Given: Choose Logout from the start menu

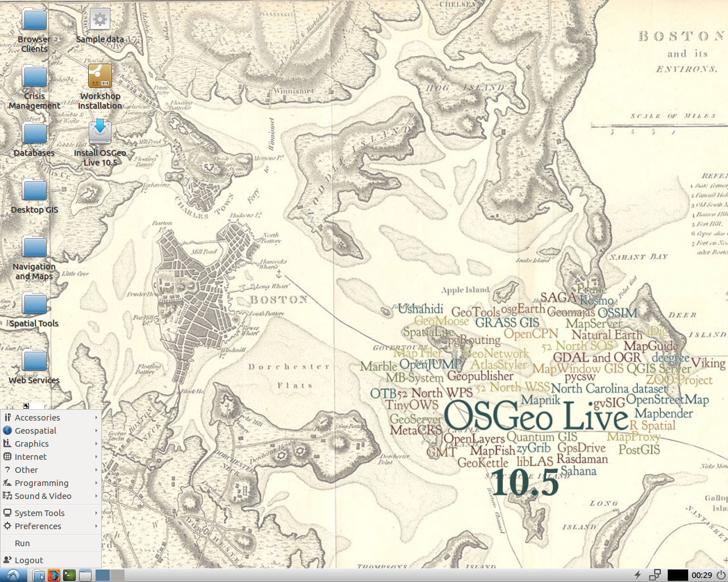Looking at the screenshot, I should tap(51, 560).
